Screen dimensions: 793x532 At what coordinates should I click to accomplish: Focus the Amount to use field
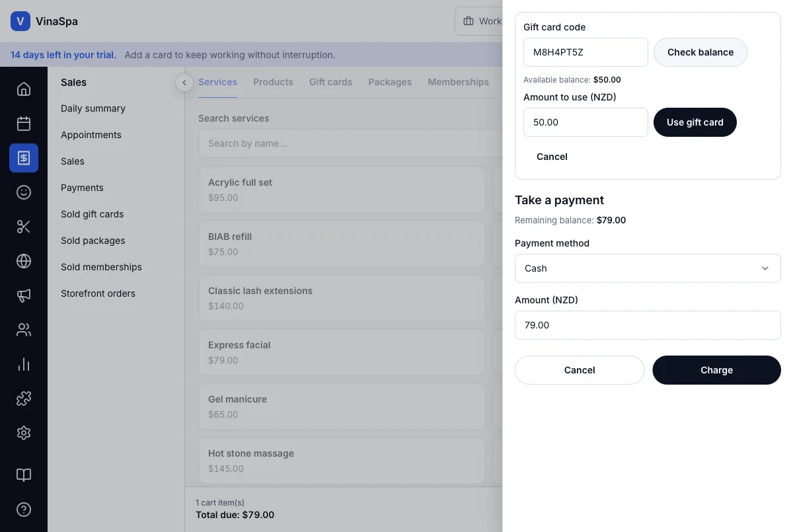click(585, 122)
